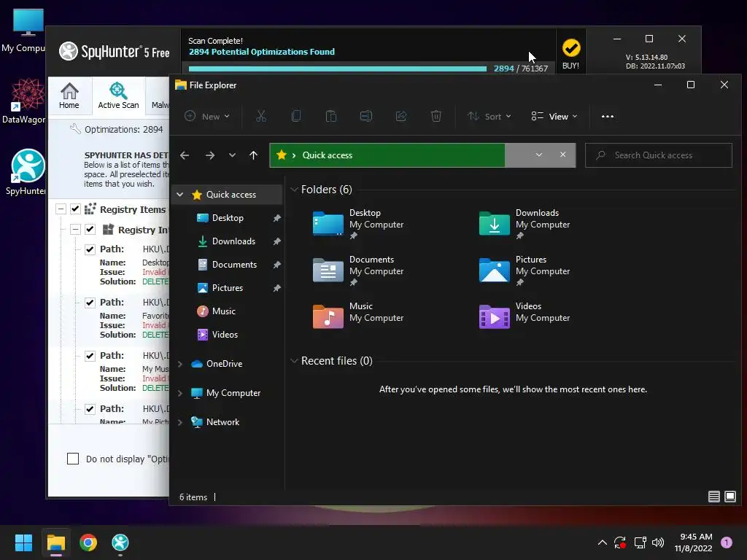747x560 pixels.
Task: Click the Paste clipboard icon in File Explorer
Action: (331, 116)
